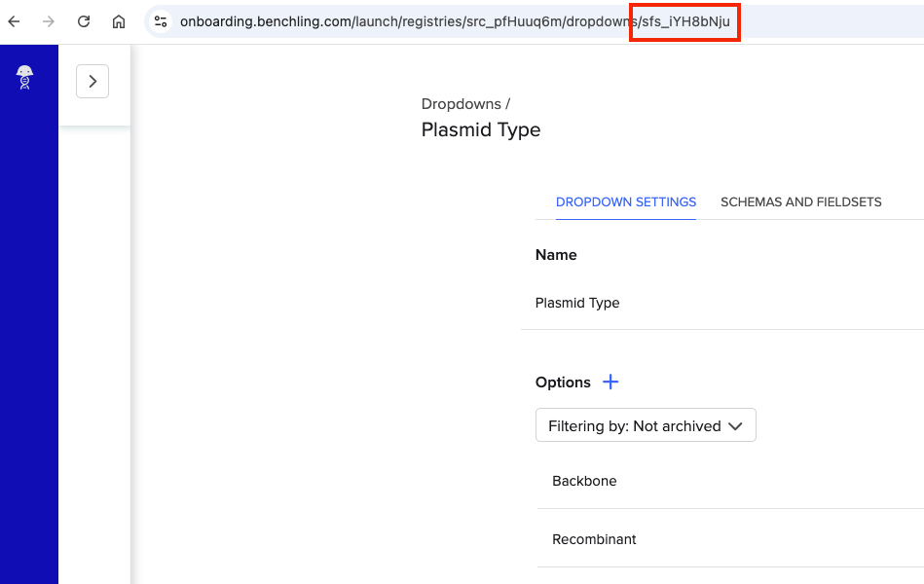924x584 pixels.
Task: Click the Plasmid Type name value
Action: (577, 303)
